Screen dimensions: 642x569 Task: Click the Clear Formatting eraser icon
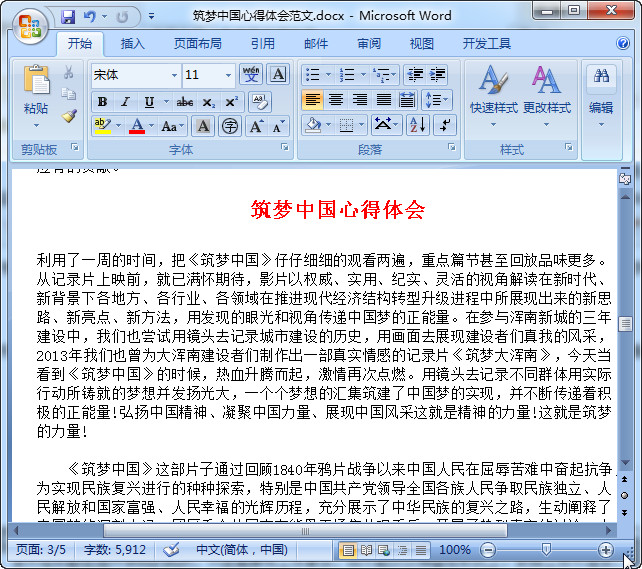tap(259, 102)
